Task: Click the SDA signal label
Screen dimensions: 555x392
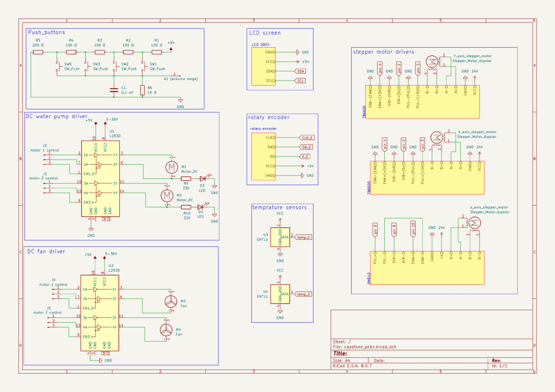Action: 300,71
